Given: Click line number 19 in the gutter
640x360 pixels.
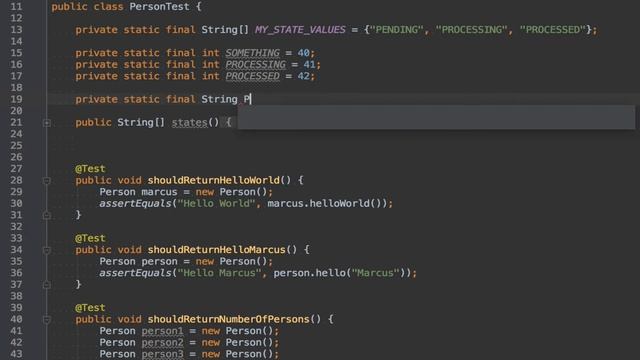Looking at the screenshot, I should [16, 99].
